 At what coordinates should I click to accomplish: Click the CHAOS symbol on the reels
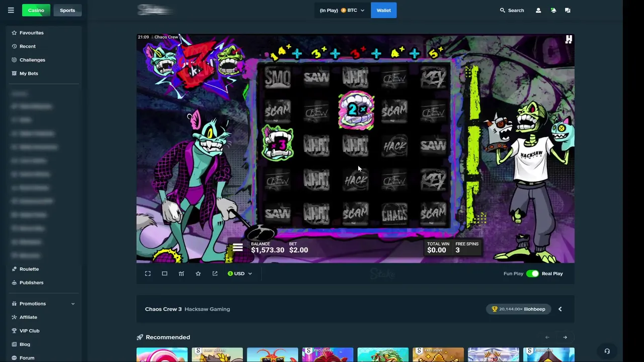click(394, 214)
